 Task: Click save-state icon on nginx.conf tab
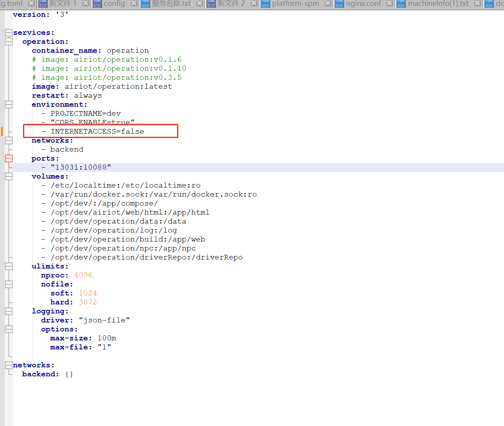click(x=339, y=4)
